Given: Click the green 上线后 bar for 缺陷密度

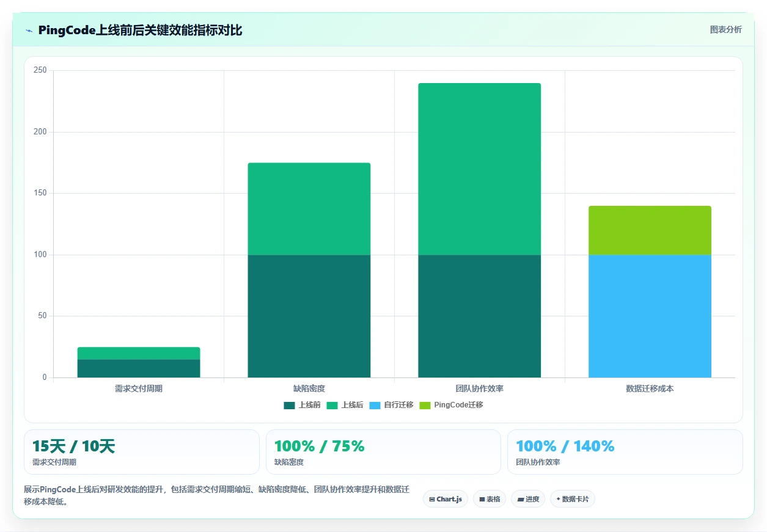Looking at the screenshot, I should pyautogui.click(x=309, y=209).
